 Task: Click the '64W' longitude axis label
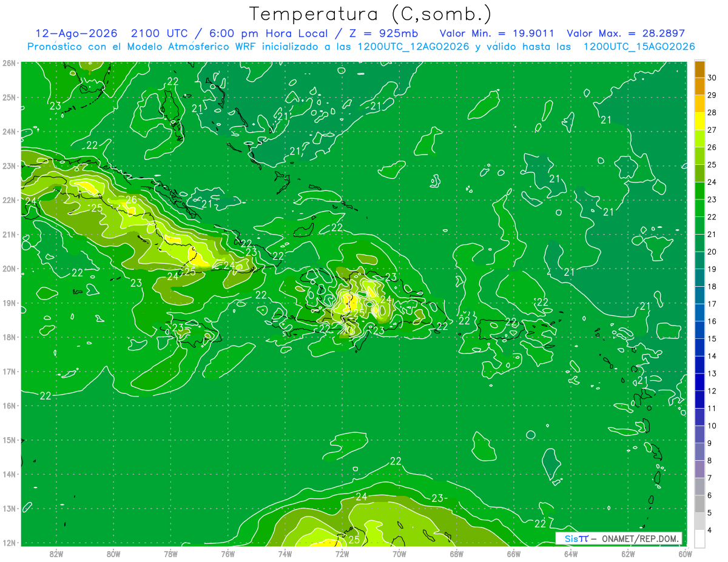point(570,553)
